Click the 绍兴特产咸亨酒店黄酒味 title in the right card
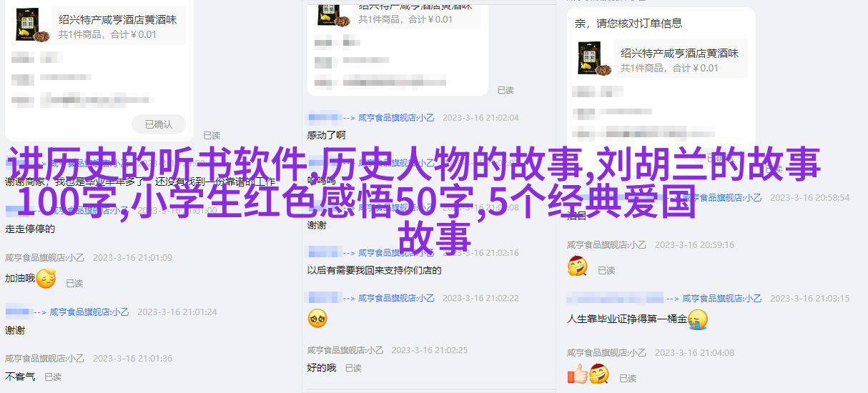The image size is (868, 393). coord(680,53)
